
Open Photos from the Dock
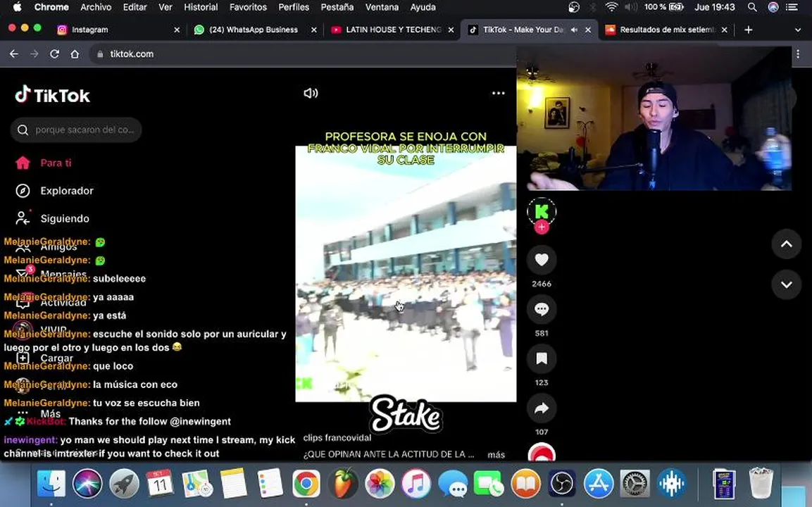click(x=379, y=484)
